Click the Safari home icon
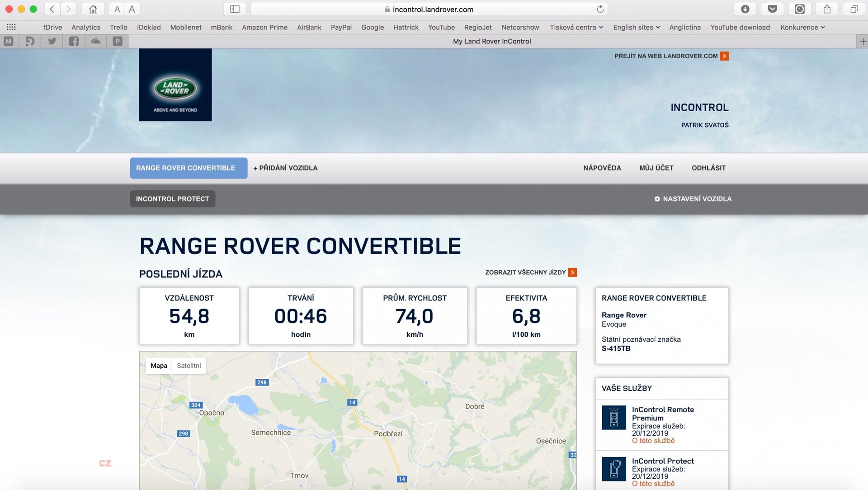 coord(93,9)
